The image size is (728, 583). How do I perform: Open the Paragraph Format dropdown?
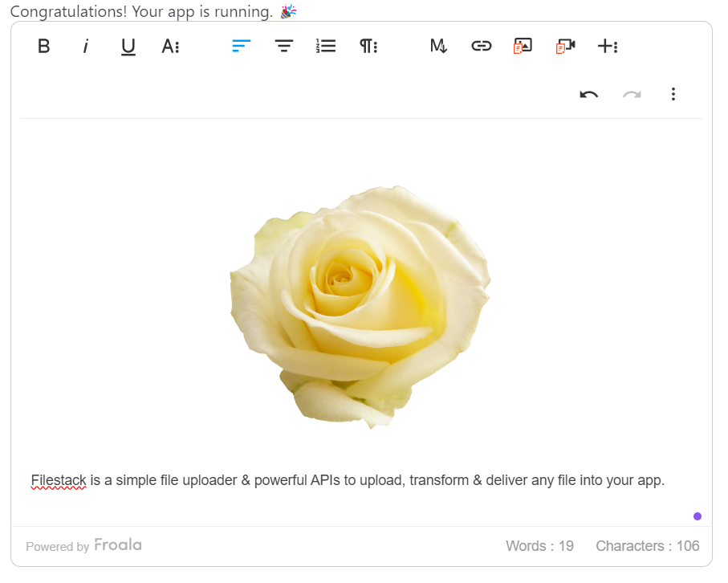click(x=368, y=46)
